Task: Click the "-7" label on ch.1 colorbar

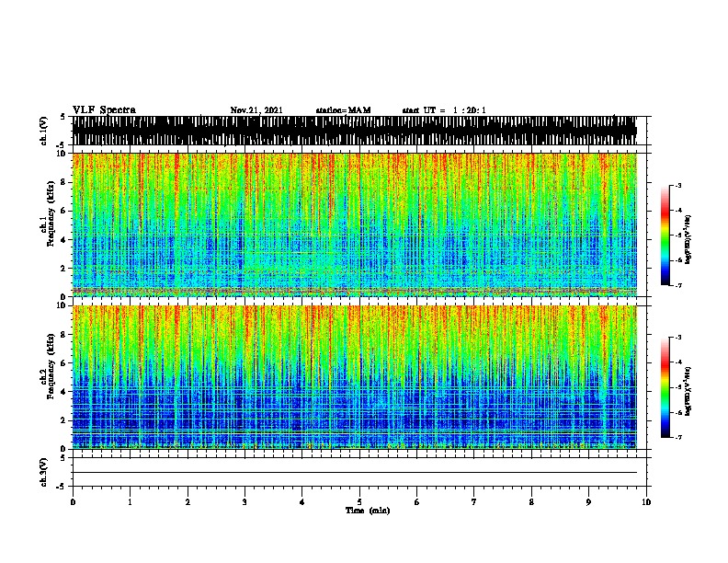Action: point(677,285)
